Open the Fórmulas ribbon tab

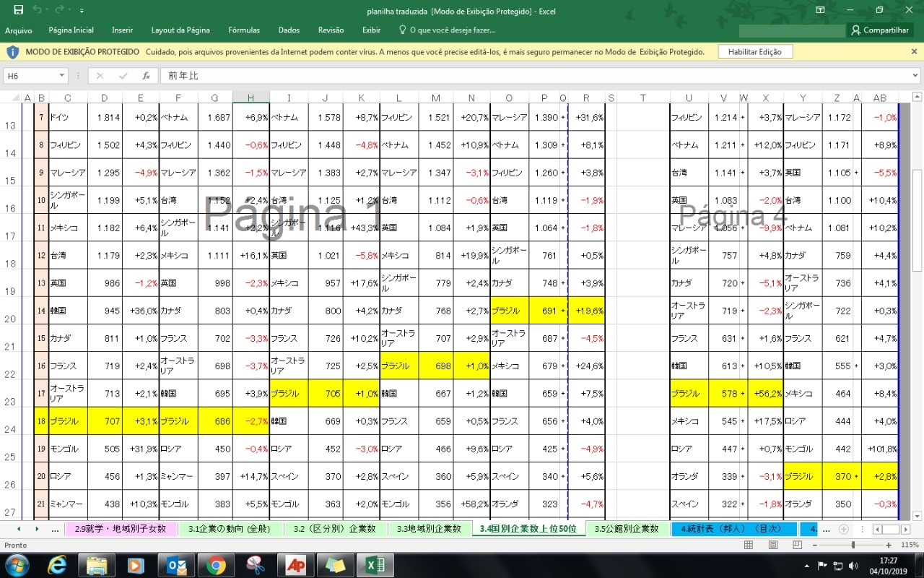[244, 30]
